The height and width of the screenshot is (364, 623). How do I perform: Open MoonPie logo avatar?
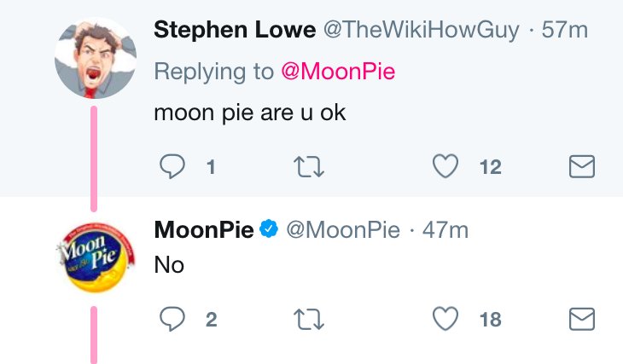(96, 257)
